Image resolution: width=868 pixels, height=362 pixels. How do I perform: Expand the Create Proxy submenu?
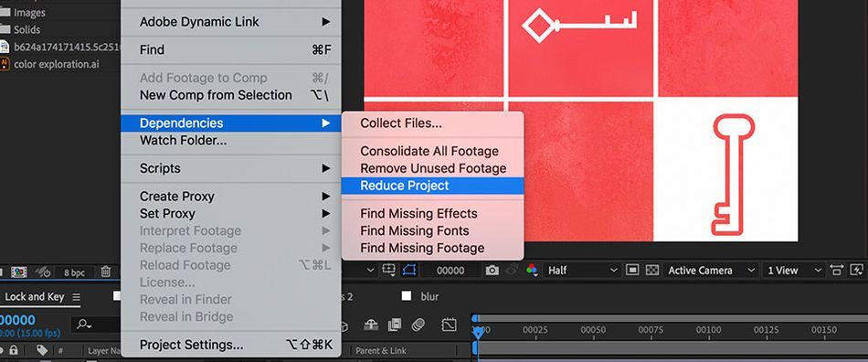[231, 196]
